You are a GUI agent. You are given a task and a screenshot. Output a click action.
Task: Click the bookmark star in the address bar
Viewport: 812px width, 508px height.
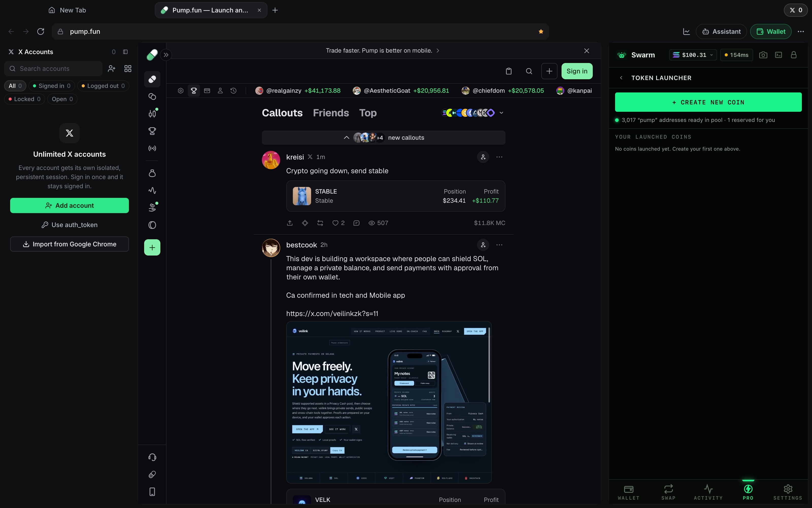[x=541, y=31]
